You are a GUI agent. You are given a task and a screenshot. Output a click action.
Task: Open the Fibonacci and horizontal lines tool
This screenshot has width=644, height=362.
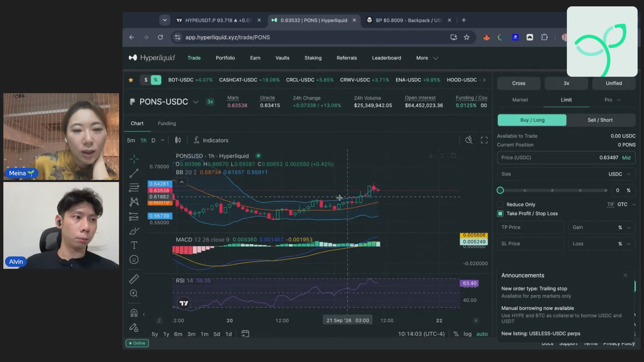point(134,188)
